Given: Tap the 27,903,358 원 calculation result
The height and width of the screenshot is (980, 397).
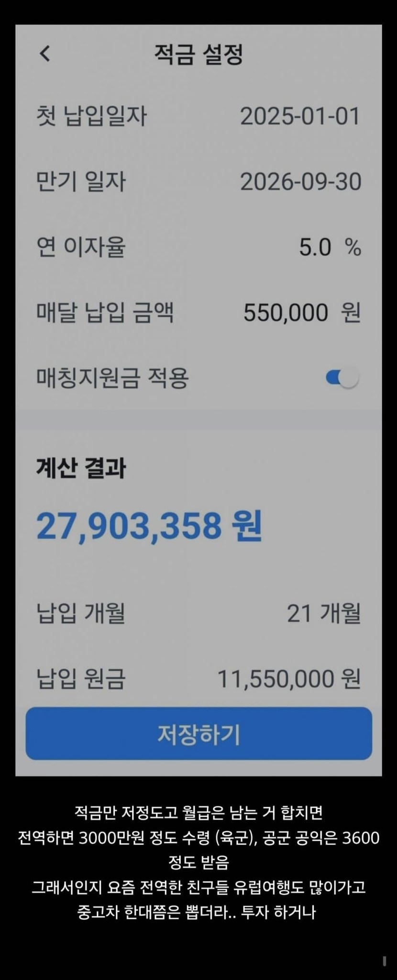Looking at the screenshot, I should point(149,526).
